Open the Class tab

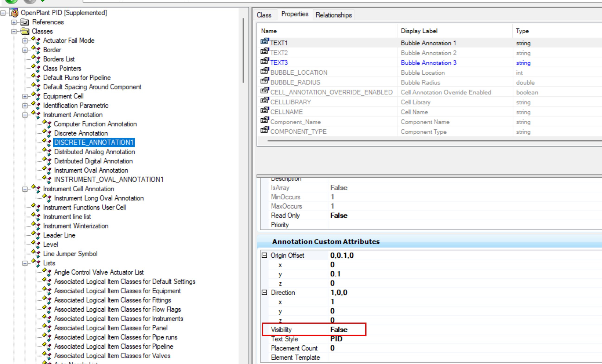(x=264, y=15)
